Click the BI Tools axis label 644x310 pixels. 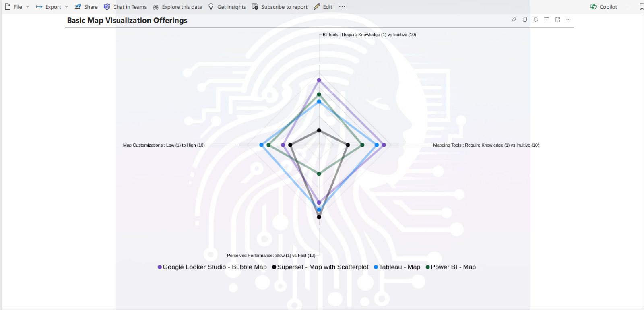click(369, 35)
